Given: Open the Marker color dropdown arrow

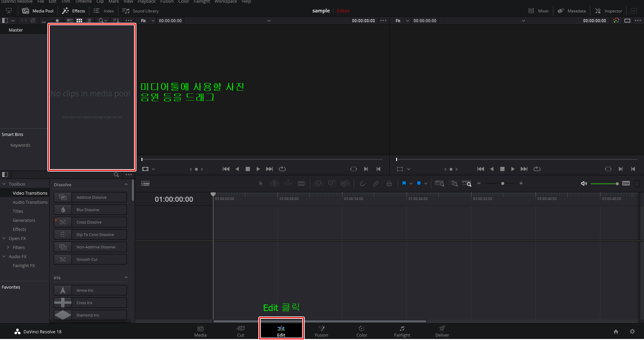Looking at the screenshot, I should [x=426, y=184].
